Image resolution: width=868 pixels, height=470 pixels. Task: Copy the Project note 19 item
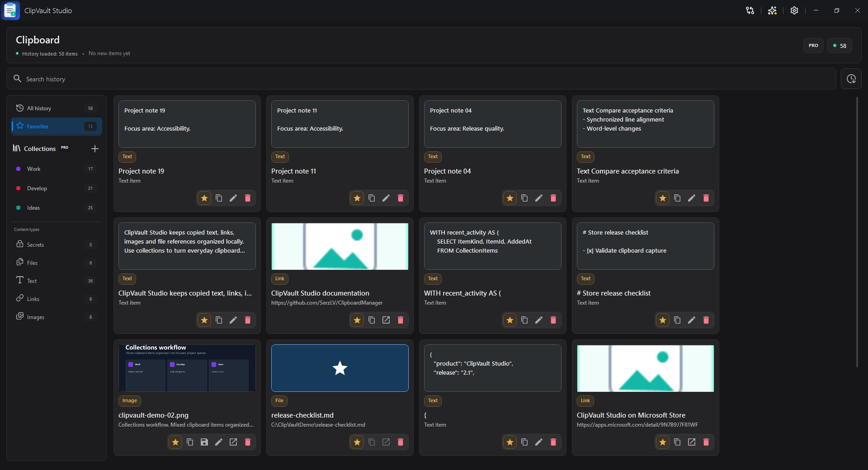coord(219,198)
